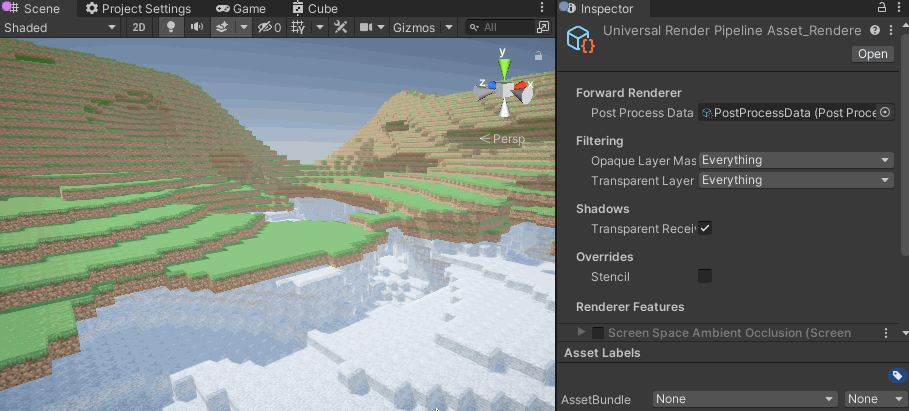This screenshot has width=909, height=411.
Task: Switch to the Scene tab
Action: (x=34, y=9)
